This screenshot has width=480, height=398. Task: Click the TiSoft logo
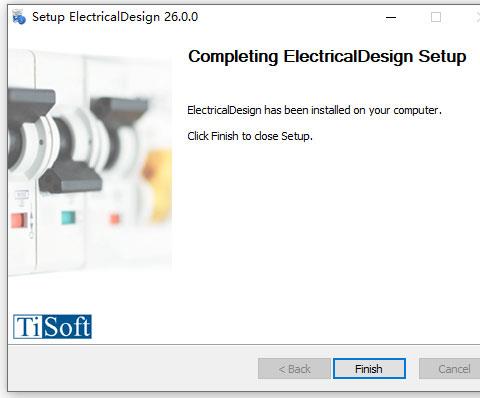(52, 327)
